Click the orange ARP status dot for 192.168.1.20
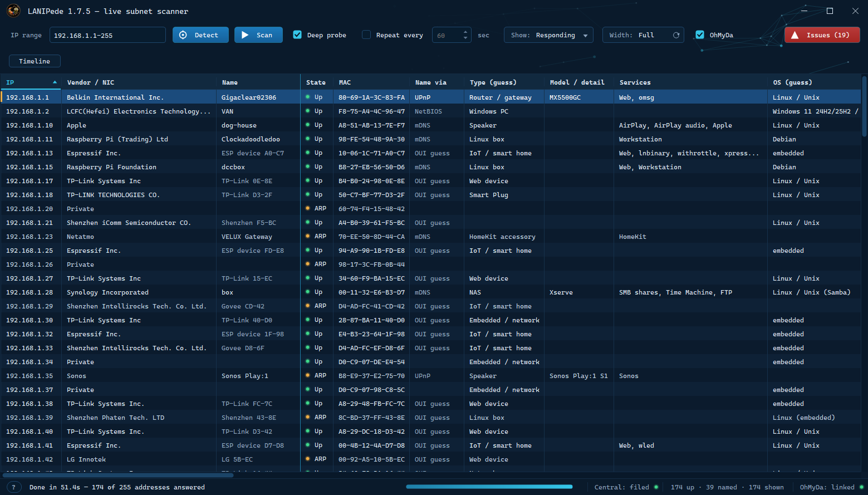 coord(308,208)
